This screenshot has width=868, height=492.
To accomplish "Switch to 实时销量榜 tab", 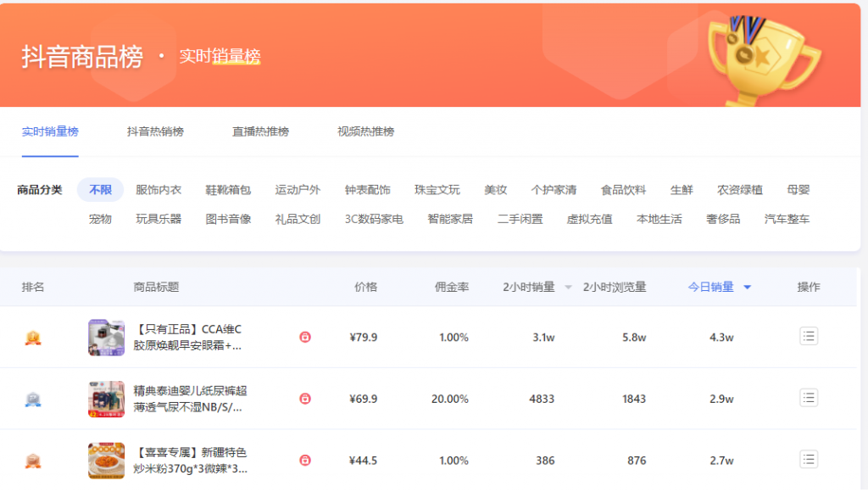I will pos(50,131).
